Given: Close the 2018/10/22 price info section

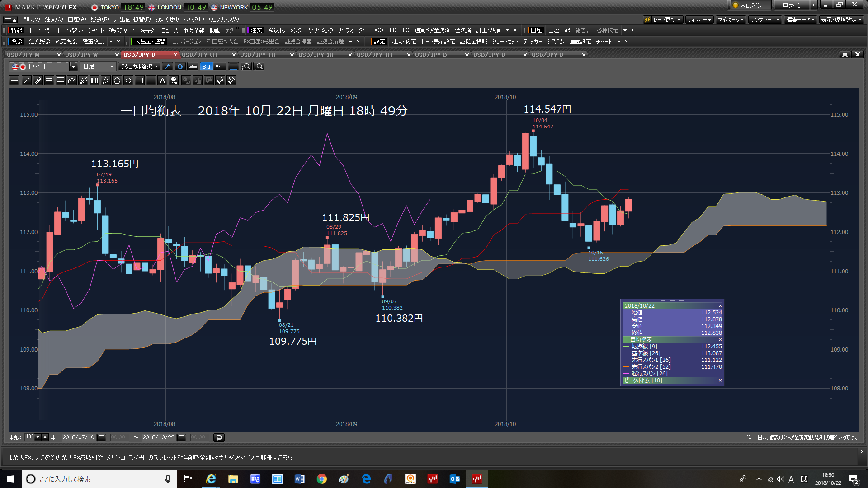Looking at the screenshot, I should 720,306.
